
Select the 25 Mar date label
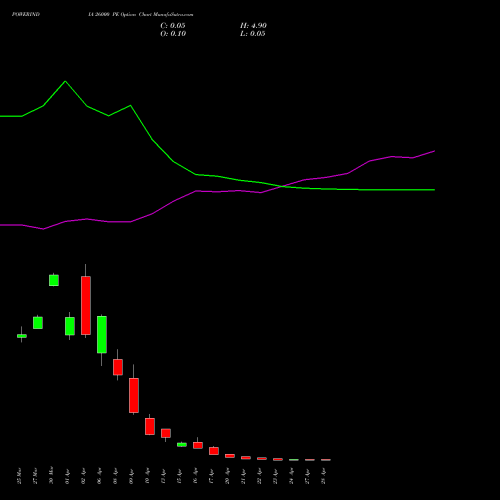pyautogui.click(x=19, y=476)
